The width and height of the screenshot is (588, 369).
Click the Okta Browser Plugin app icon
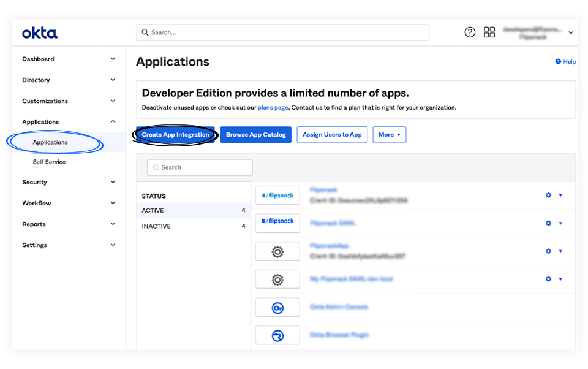pyautogui.click(x=277, y=335)
